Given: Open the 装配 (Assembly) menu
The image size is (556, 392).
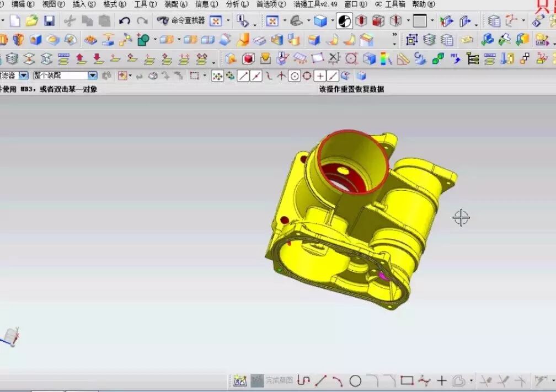Looking at the screenshot, I should (176, 4).
